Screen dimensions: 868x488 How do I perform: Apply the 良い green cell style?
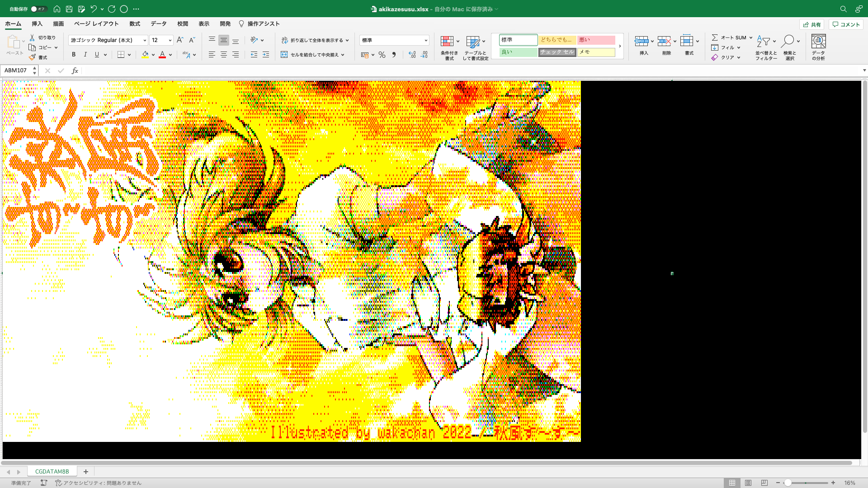(519, 52)
